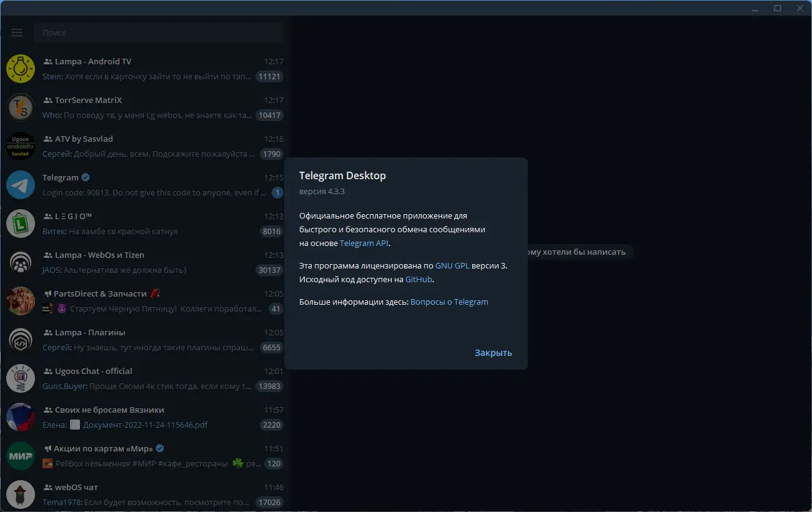The image size is (812, 512).
Task: Open Акции по картам «Мир» avatar
Action: point(21,456)
